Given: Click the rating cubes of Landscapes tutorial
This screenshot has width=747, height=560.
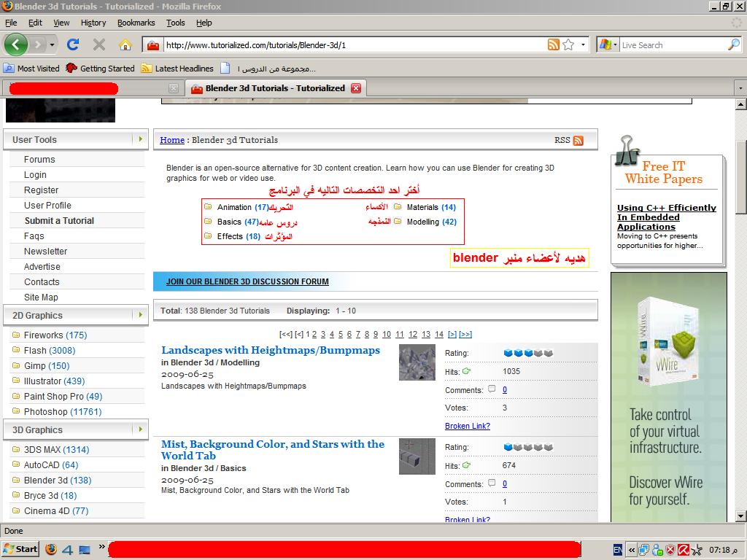Looking at the screenshot, I should (x=528, y=353).
